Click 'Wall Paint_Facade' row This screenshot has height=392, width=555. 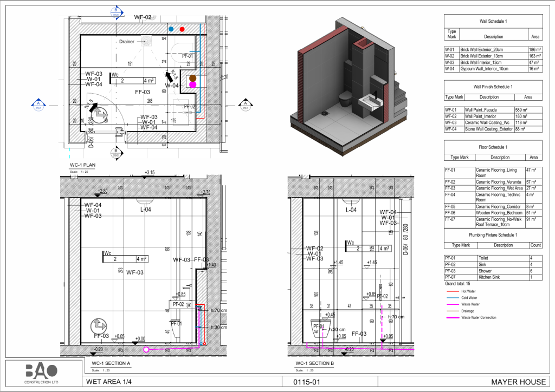pyautogui.click(x=493, y=110)
